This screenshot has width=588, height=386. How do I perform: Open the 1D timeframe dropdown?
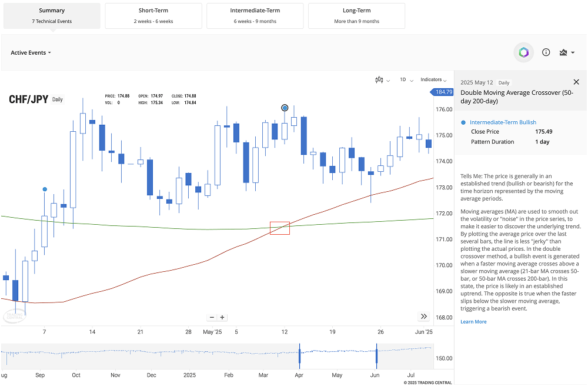tap(406, 79)
